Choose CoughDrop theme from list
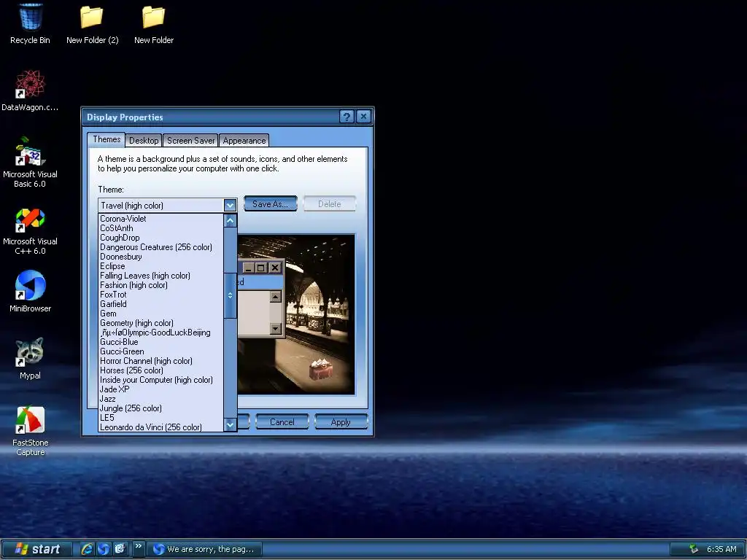 pos(160,238)
